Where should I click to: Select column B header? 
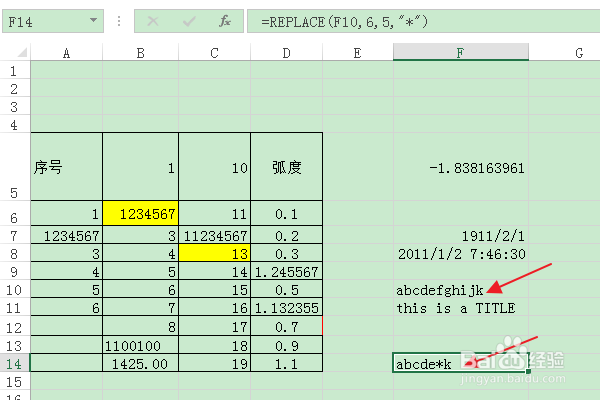pos(140,53)
